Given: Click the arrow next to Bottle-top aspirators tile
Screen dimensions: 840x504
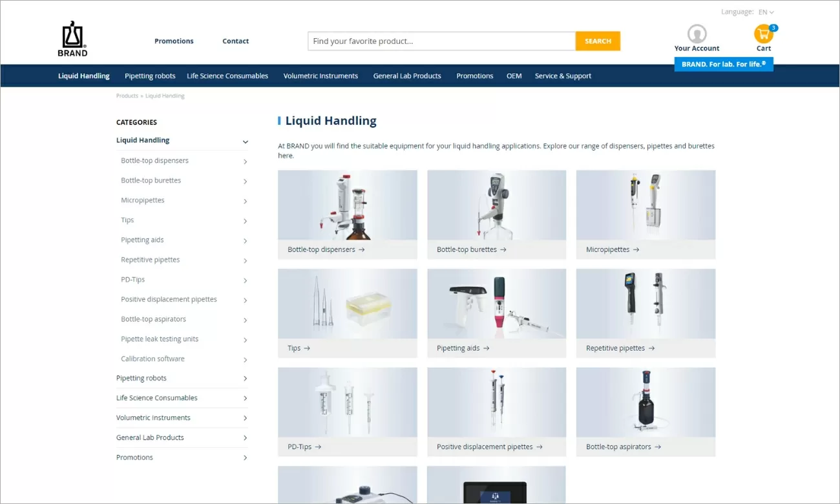Looking at the screenshot, I should coord(658,447).
